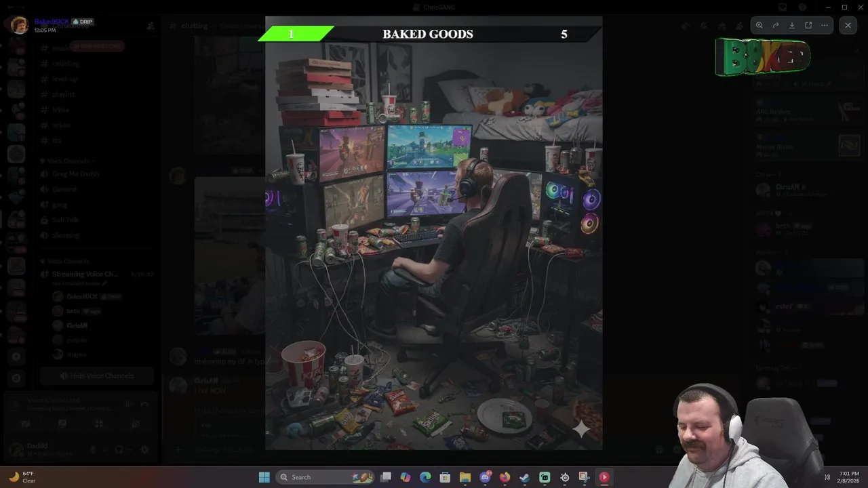Open SteelSeries GG from the taskbar
868x488 pixels.
click(564, 477)
